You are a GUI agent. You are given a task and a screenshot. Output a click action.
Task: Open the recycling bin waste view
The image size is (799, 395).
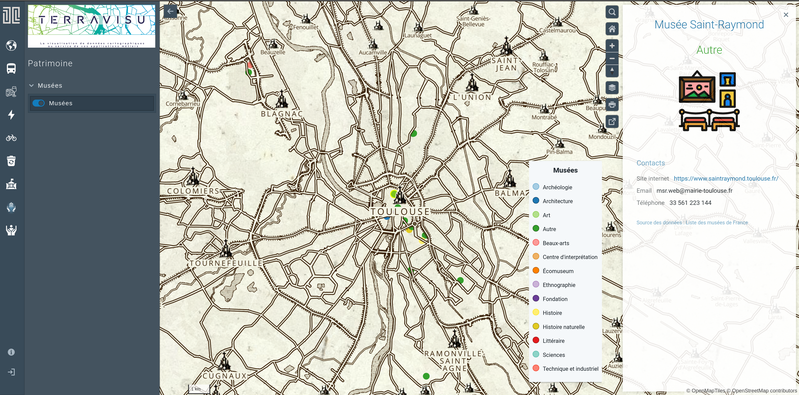pyautogui.click(x=11, y=161)
